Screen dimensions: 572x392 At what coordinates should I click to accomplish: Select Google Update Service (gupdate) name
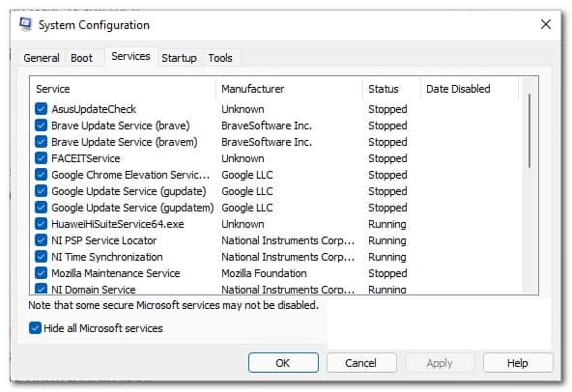129,191
